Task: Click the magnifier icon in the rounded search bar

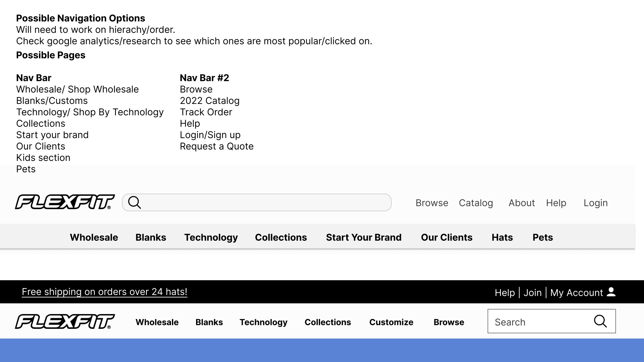Action: (134, 202)
